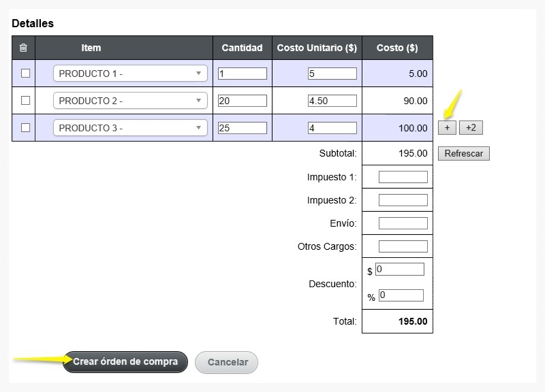Image resolution: width=545 pixels, height=392 pixels.
Task: Click PRODUCTO 3 unit cost field
Action: (x=332, y=128)
